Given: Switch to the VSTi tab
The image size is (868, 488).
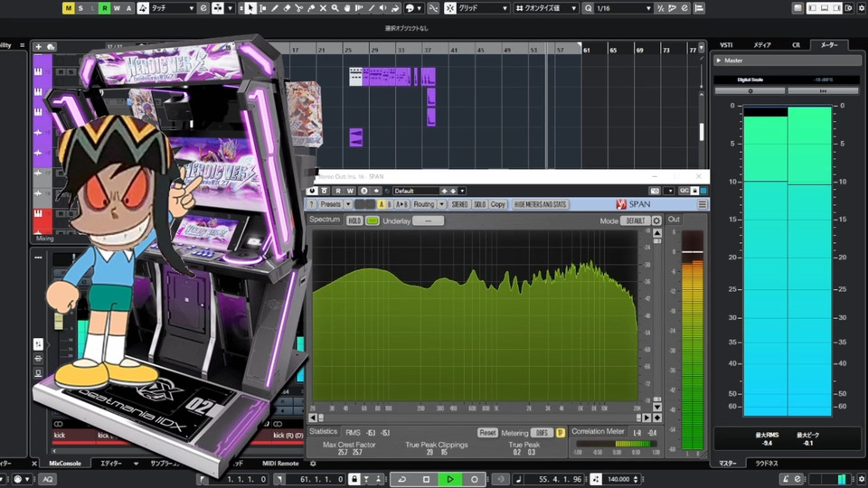Looking at the screenshot, I should 726,44.
